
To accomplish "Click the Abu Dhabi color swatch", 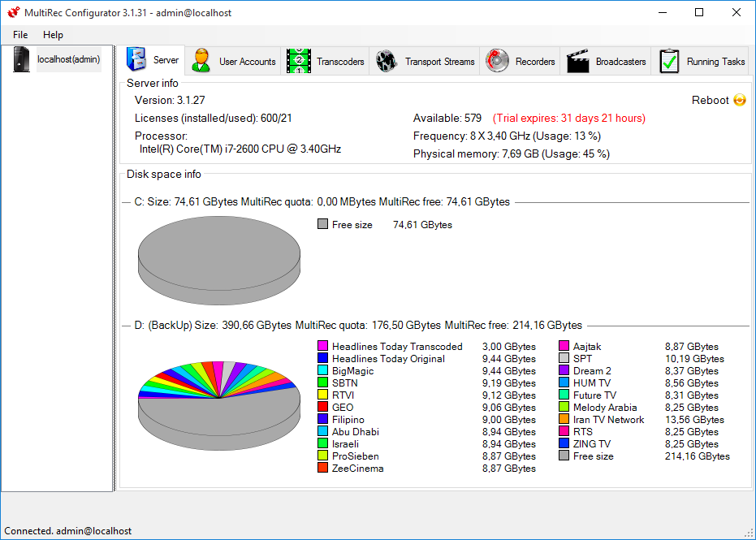I will [x=323, y=431].
